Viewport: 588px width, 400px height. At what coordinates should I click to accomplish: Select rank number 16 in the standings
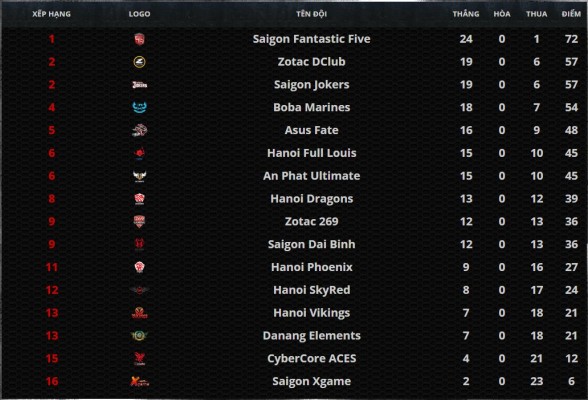(x=52, y=381)
